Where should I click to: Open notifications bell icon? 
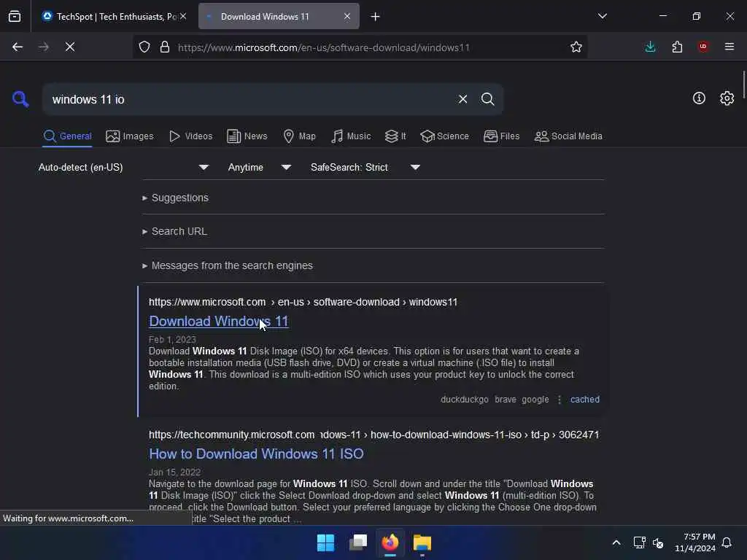[x=727, y=542]
